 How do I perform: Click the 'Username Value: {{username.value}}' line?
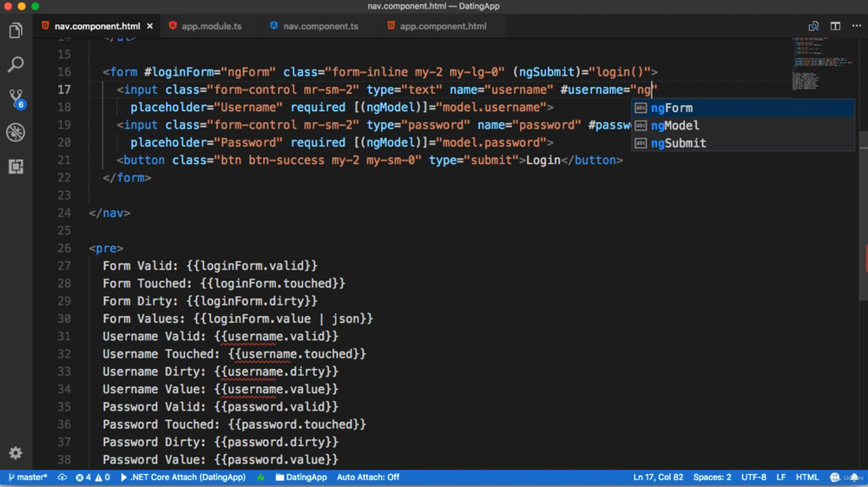(x=220, y=389)
